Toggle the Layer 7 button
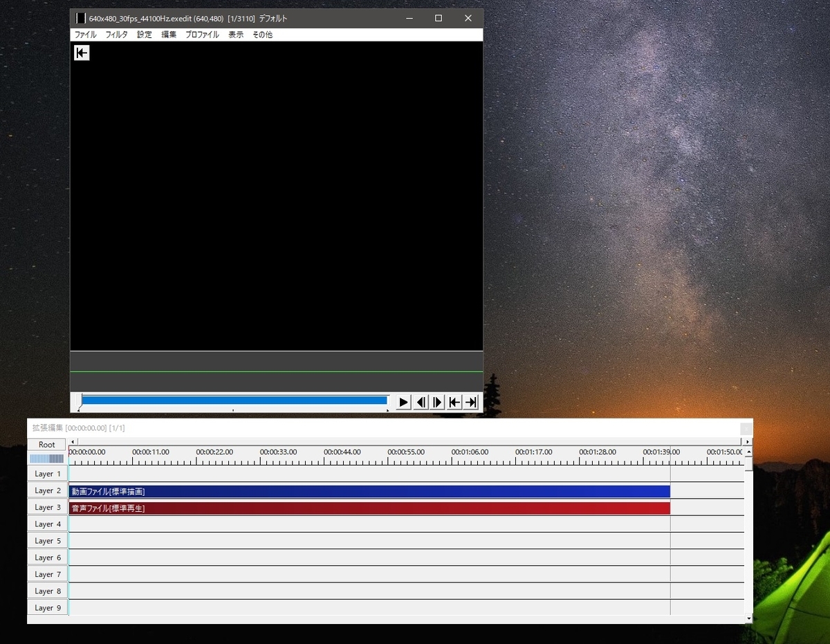The width and height of the screenshot is (830, 644). tap(48, 574)
